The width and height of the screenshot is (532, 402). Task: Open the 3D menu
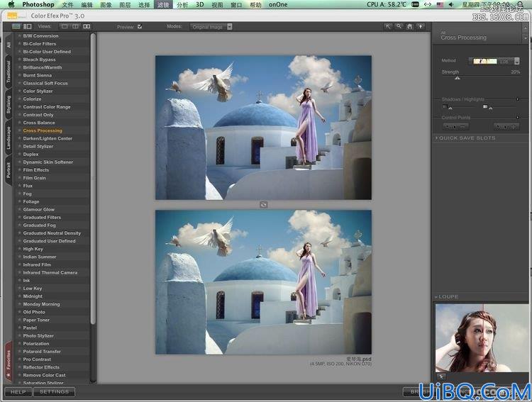click(x=200, y=4)
